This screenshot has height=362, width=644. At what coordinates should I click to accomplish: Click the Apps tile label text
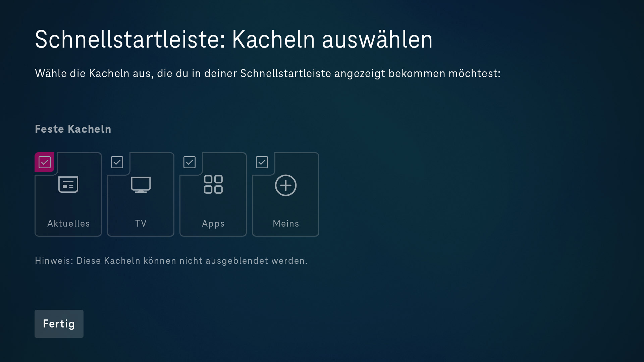point(213,223)
